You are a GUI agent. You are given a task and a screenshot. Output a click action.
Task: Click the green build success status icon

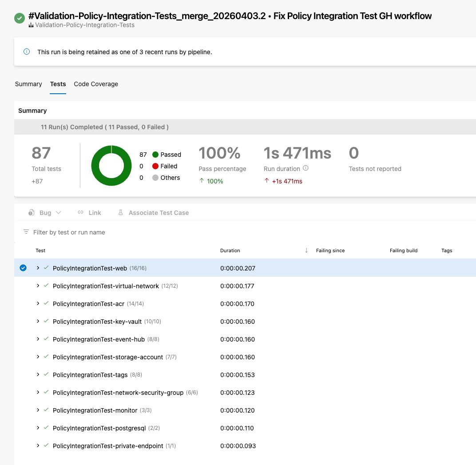[19, 19]
